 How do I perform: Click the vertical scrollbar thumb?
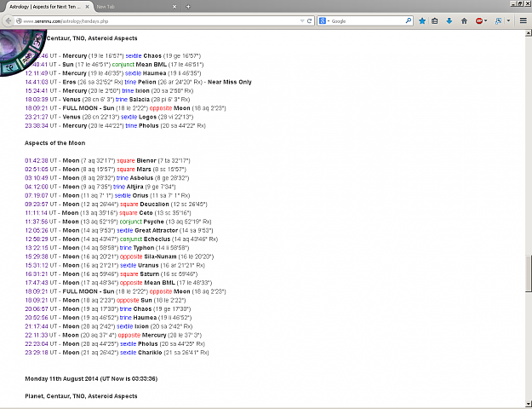[x=529, y=274]
